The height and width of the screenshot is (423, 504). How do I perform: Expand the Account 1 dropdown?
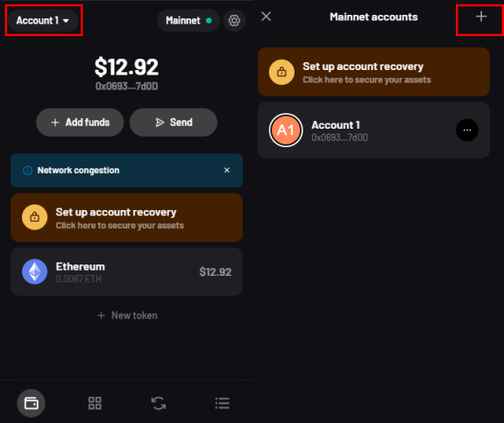[x=42, y=20]
